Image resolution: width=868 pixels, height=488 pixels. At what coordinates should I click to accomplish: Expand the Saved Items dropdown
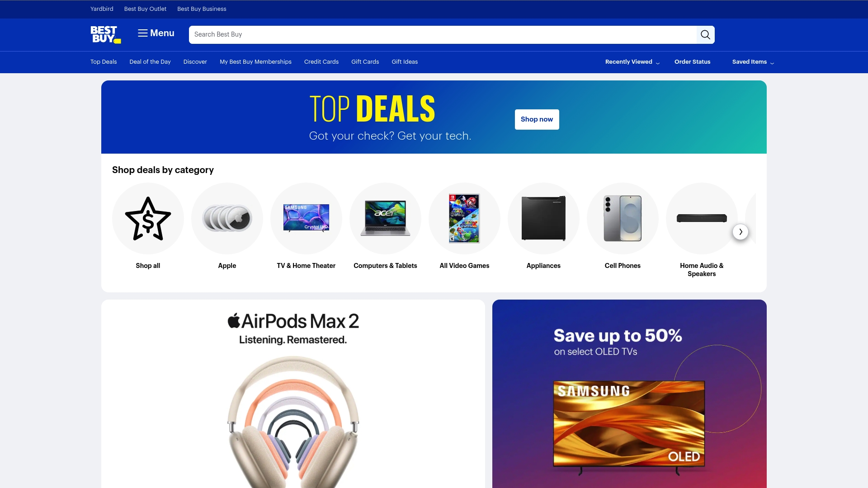(753, 62)
